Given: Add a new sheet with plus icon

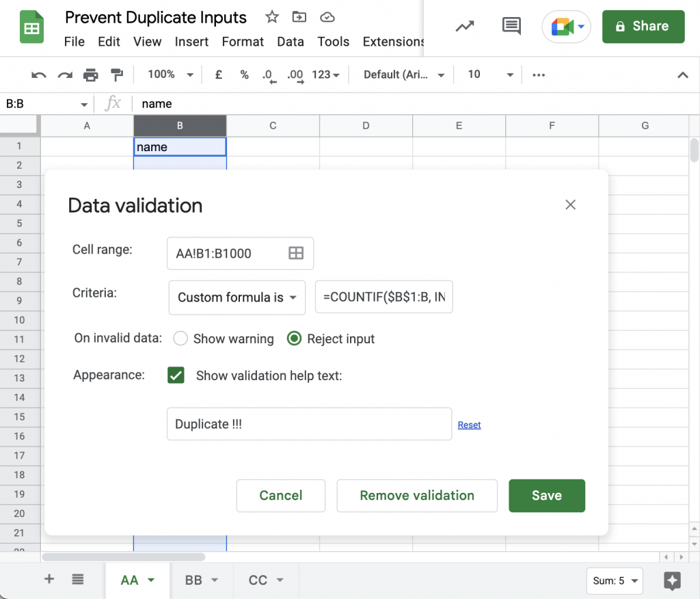Looking at the screenshot, I should pyautogui.click(x=49, y=579).
